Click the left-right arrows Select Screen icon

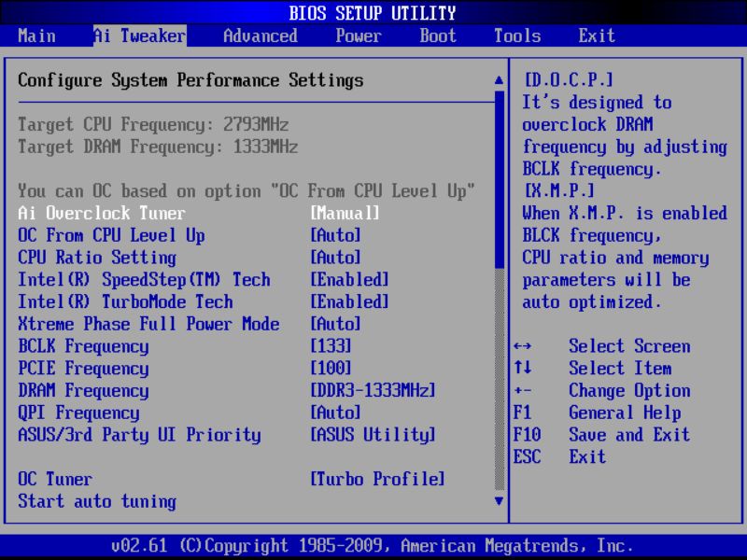click(x=523, y=346)
